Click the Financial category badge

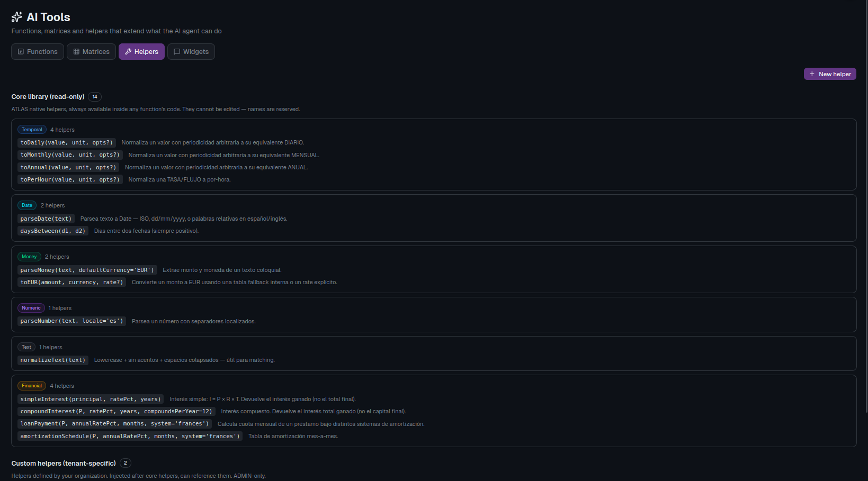point(32,386)
